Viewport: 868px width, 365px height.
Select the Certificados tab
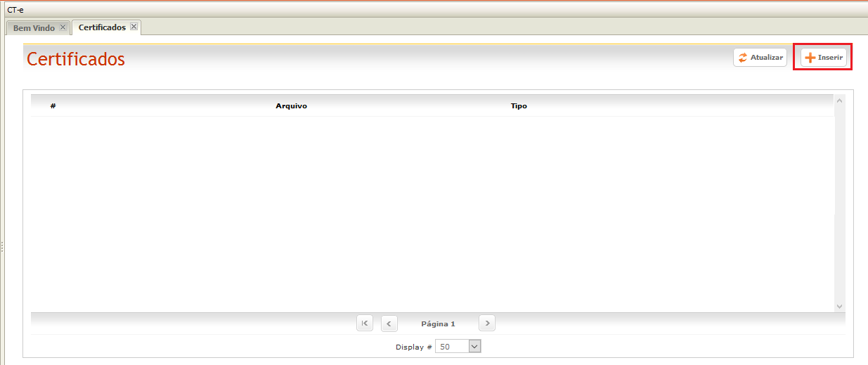click(102, 27)
